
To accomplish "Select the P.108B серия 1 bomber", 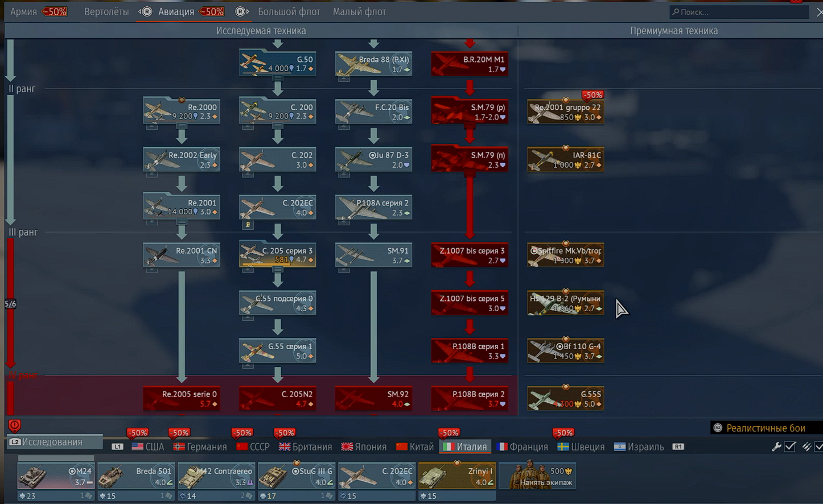I will point(470,351).
